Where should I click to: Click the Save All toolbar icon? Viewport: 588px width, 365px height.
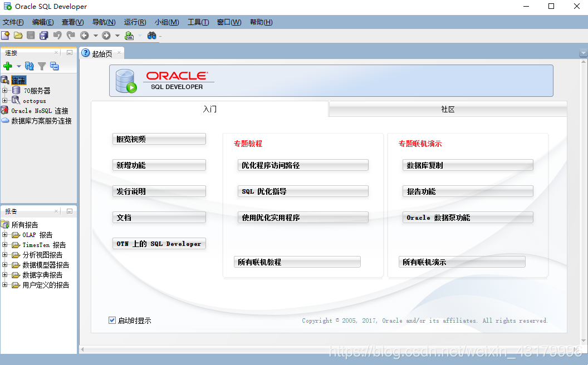(44, 35)
